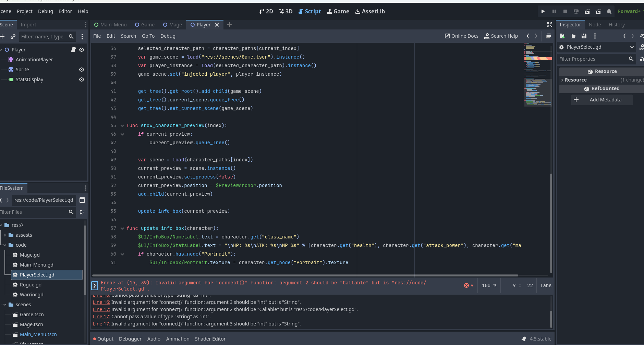Click the distraction-free mode icon in editor
Viewport: 644px width, 345px height.
550,25
